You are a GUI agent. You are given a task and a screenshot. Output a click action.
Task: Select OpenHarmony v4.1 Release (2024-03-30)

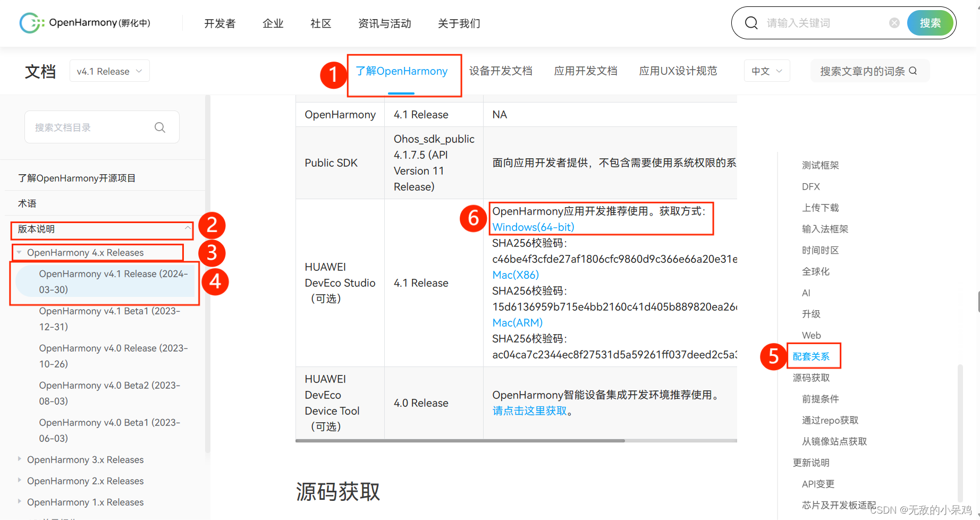click(x=105, y=282)
